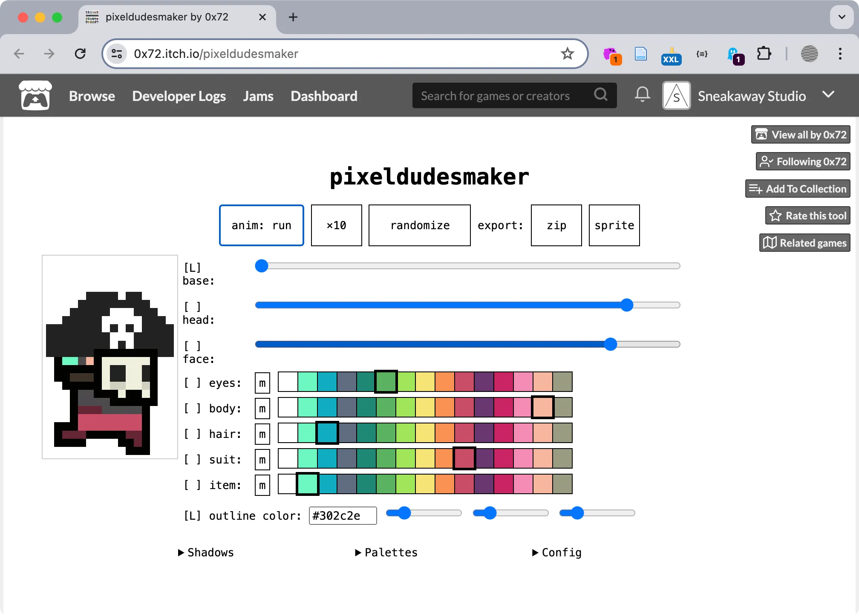Select Rate this tool
This screenshot has height=616, width=859.
pos(807,215)
